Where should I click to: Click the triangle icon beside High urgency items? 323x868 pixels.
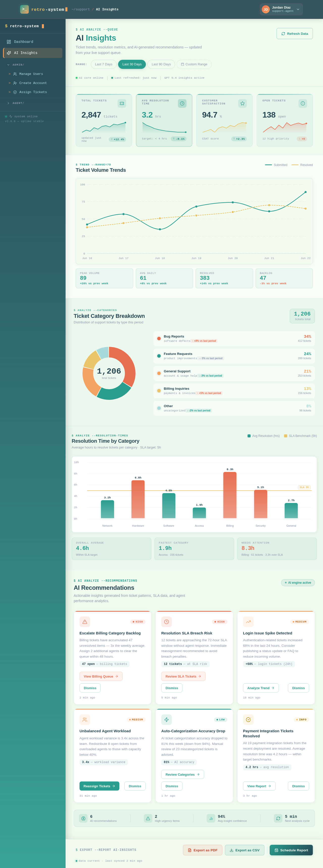pyautogui.click(x=148, y=818)
